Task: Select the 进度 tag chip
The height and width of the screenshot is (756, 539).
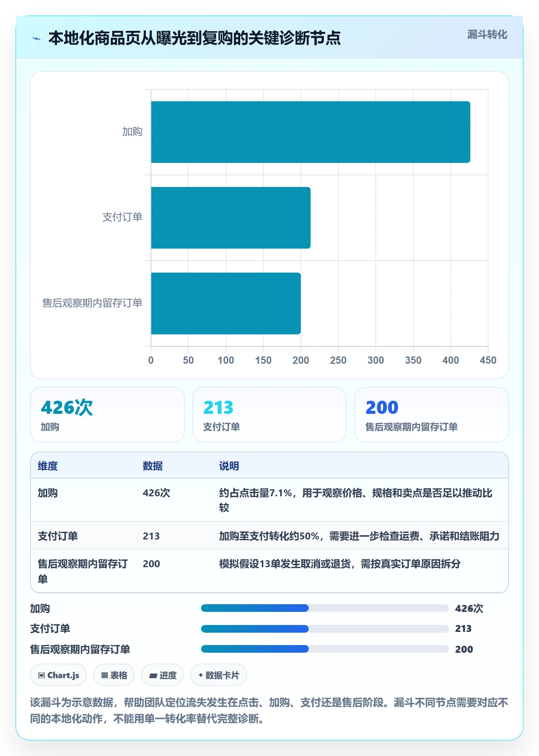Action: coord(162,675)
